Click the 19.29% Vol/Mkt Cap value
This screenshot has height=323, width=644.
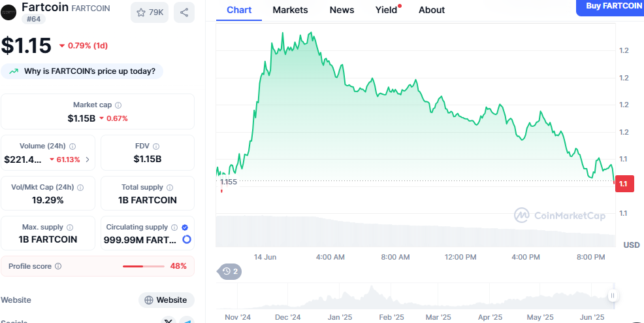tap(48, 200)
